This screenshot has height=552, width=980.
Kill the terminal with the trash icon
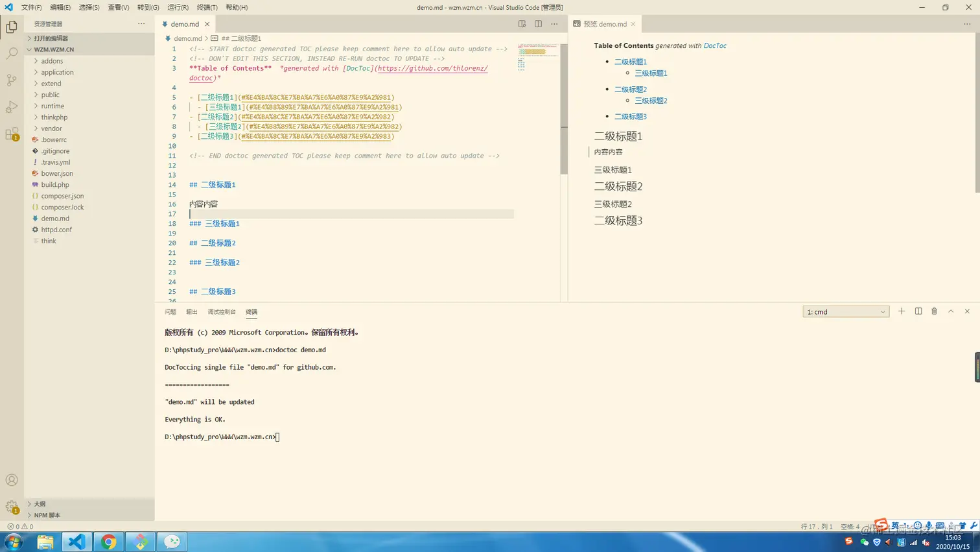click(935, 311)
